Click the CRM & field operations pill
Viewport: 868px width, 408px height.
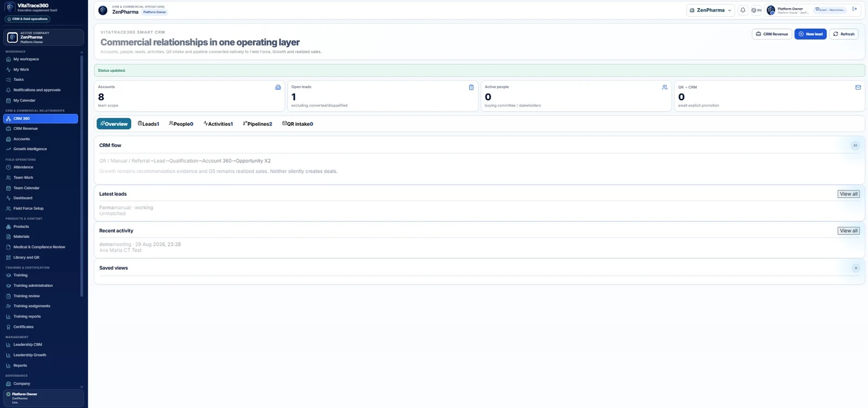point(27,19)
